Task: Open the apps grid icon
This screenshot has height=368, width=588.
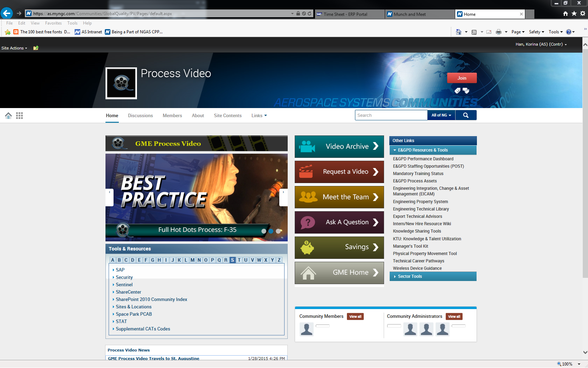Action: tap(20, 115)
